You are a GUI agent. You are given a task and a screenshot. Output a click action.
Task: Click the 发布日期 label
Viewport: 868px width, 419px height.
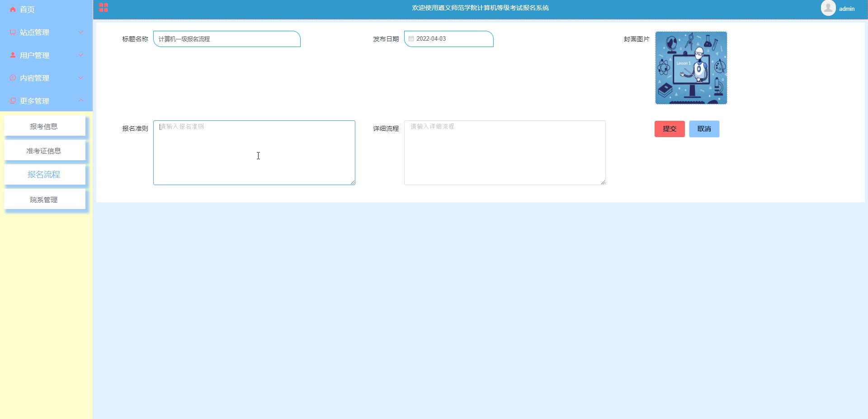pos(386,39)
